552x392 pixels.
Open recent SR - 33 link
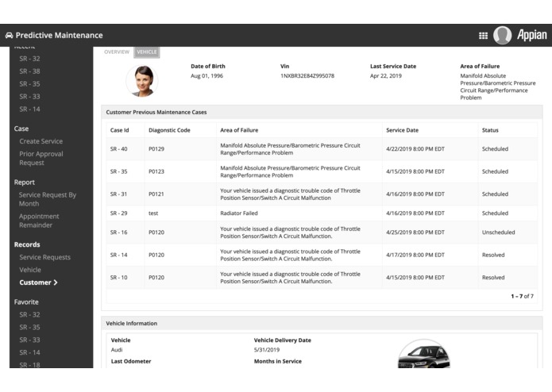coord(29,97)
